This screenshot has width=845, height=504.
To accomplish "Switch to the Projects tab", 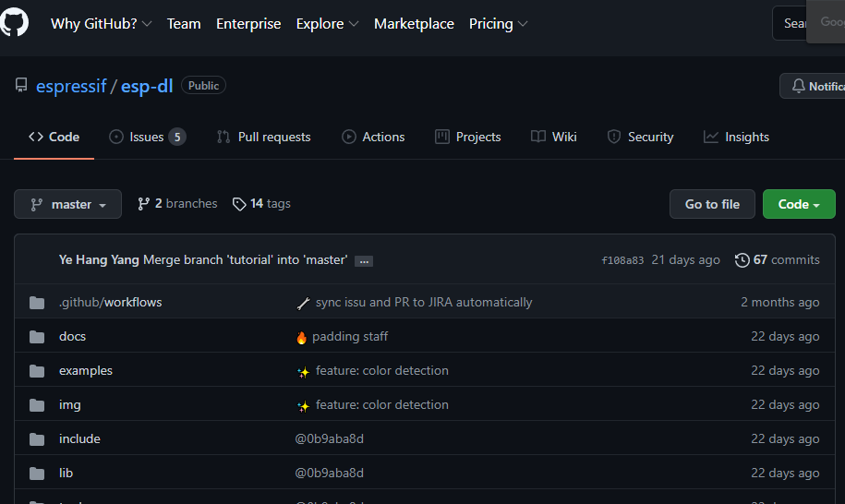I will point(468,137).
